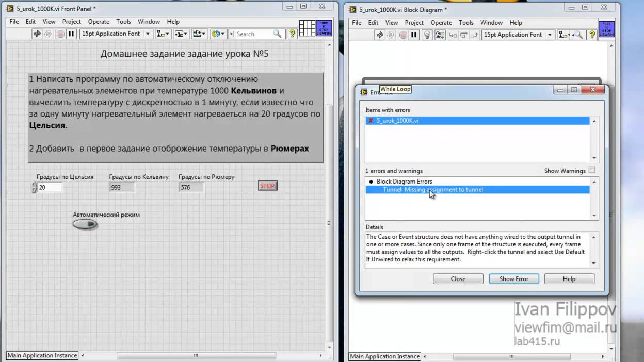Open Resize Objects menu in Front Panel toolbar
Image resolution: width=644 pixels, height=362 pixels.
click(199, 34)
